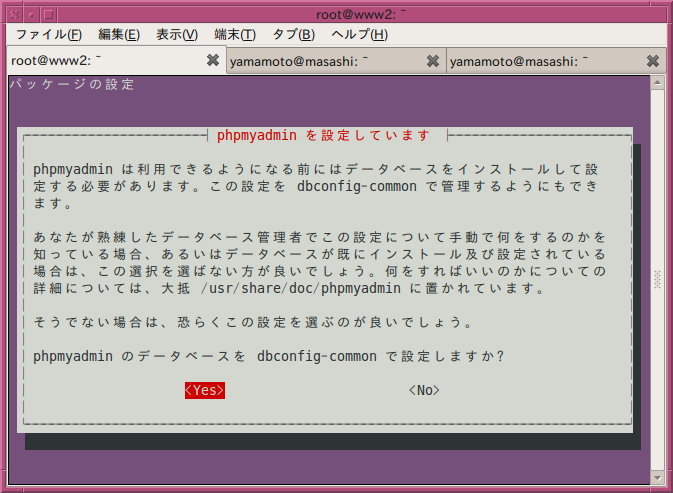Click the window close icon in title bar

[14, 15]
